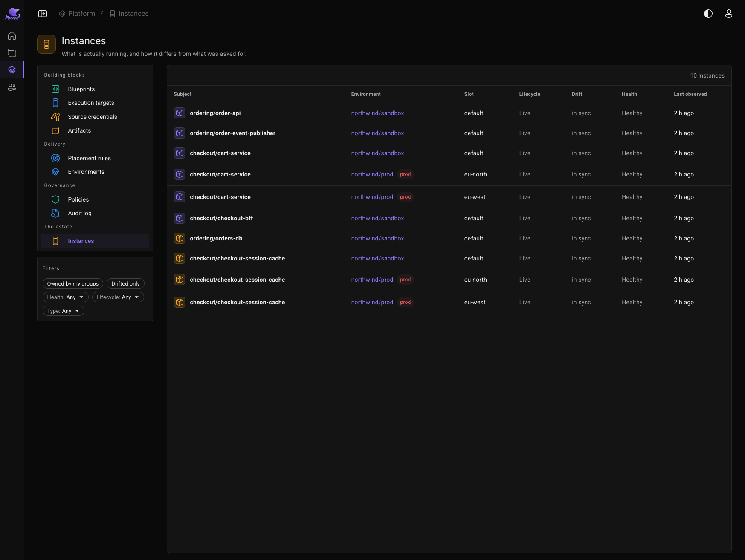This screenshot has height=560, width=745.
Task: Click the Subject column header
Action: tap(183, 94)
